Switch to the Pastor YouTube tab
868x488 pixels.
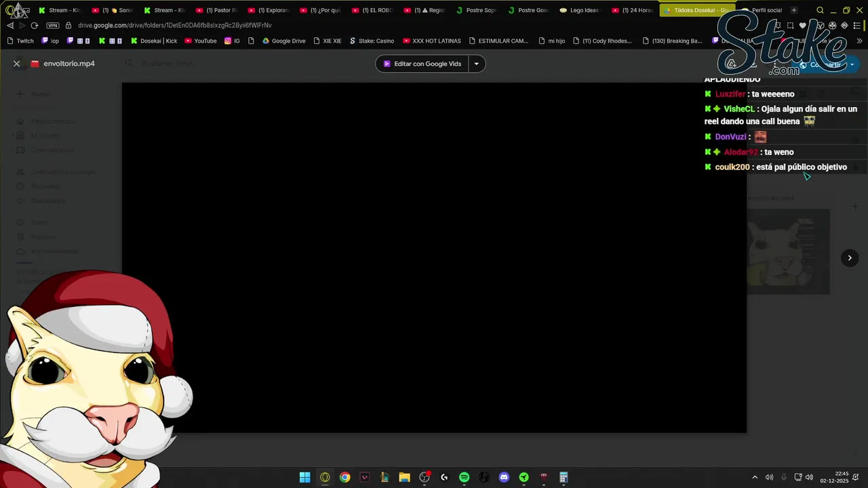216,10
